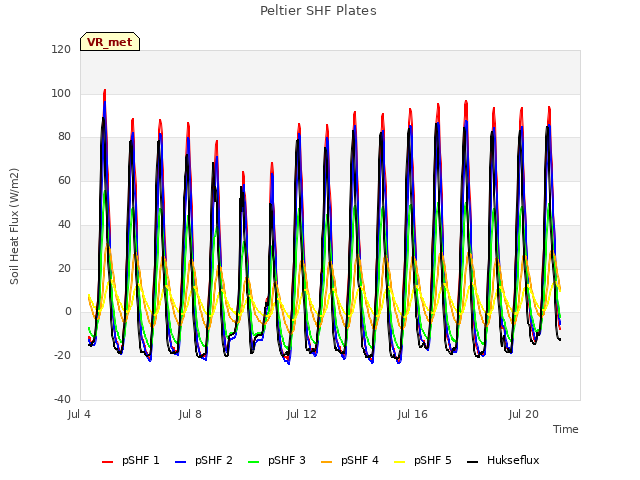Click the -40 y-axis tick label

click(62, 399)
